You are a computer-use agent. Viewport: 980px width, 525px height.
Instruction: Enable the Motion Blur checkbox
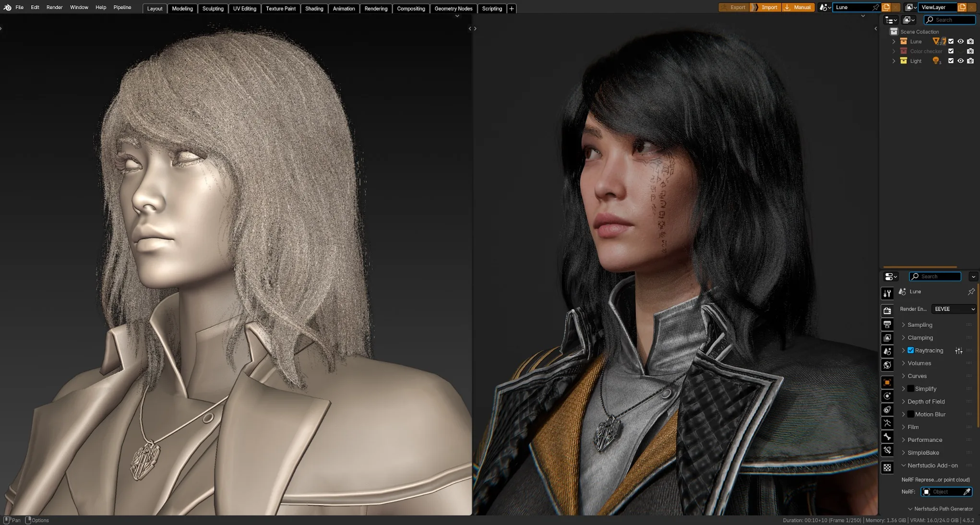click(910, 414)
